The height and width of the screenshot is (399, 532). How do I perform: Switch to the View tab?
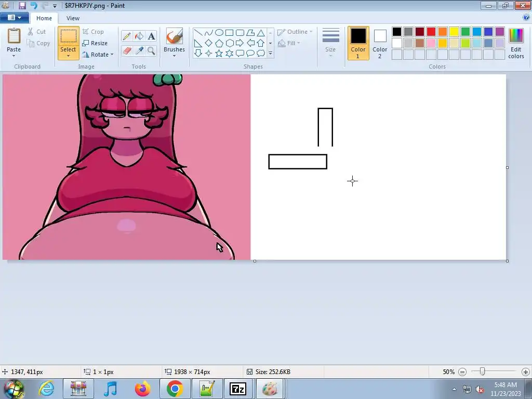tap(73, 18)
